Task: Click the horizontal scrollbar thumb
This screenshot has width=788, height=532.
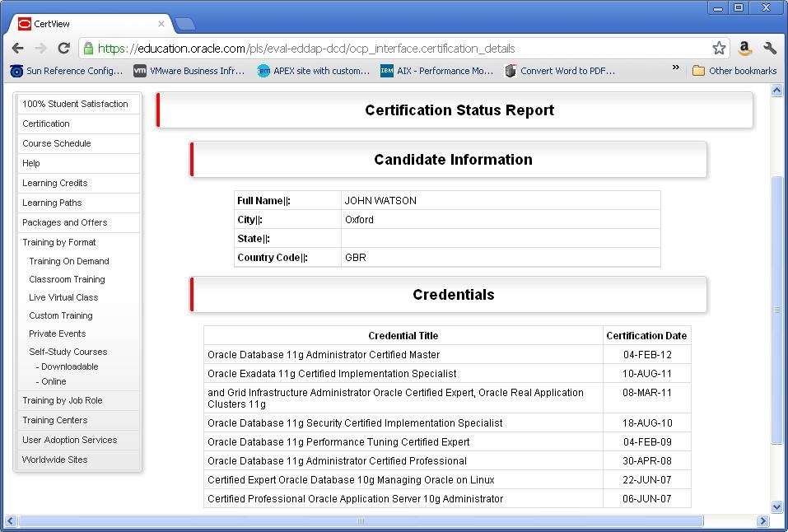Action: [361, 521]
